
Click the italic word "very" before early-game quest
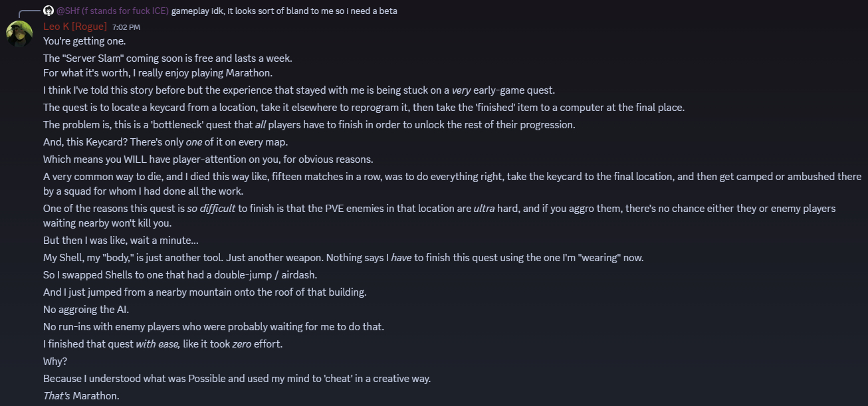click(x=461, y=90)
